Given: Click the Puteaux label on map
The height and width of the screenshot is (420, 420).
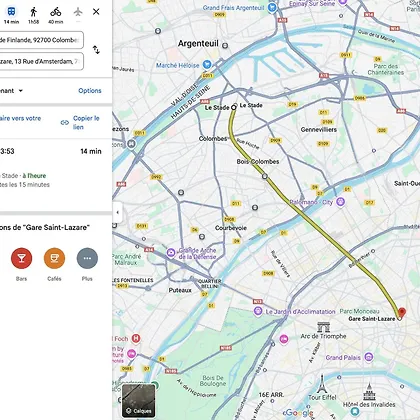Looking at the screenshot, I should (180, 290).
